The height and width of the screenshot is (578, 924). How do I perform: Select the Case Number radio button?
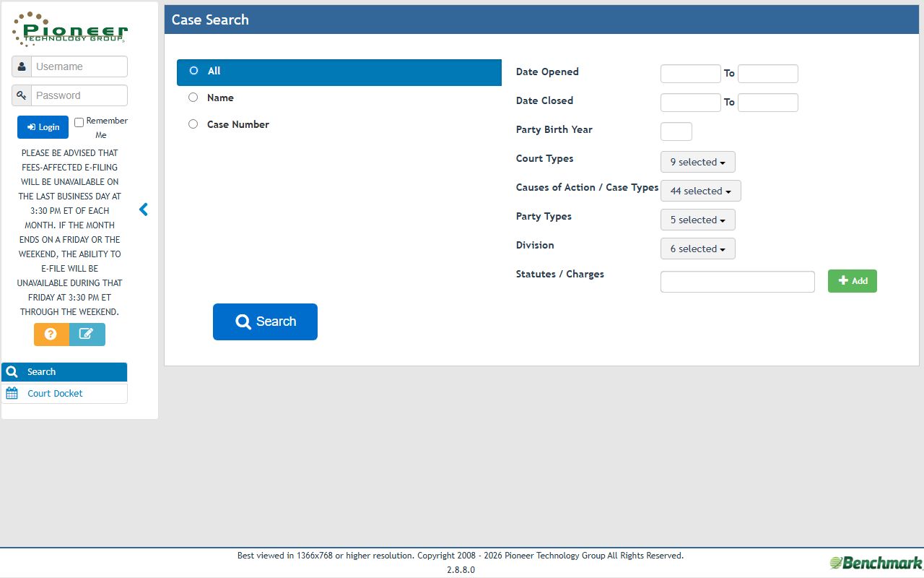193,124
